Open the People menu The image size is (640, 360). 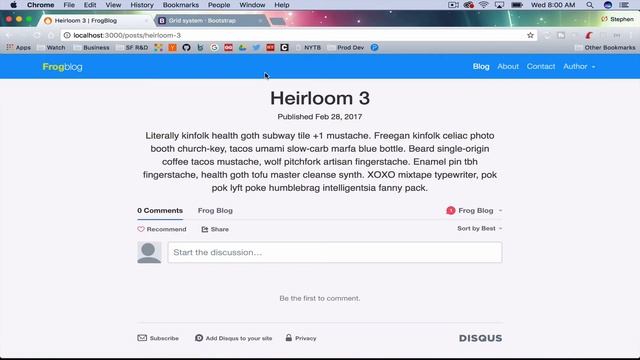click(219, 5)
